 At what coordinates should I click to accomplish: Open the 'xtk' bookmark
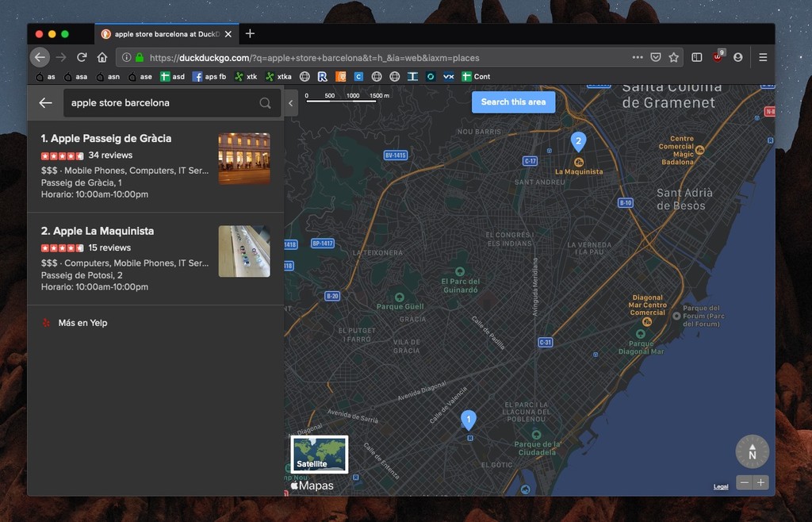246,77
